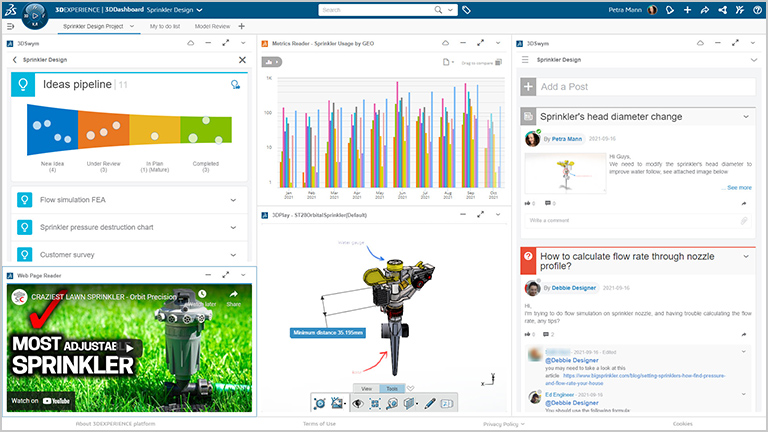The height and width of the screenshot is (432, 768).
Task: Click the See more link
Action: click(738, 187)
